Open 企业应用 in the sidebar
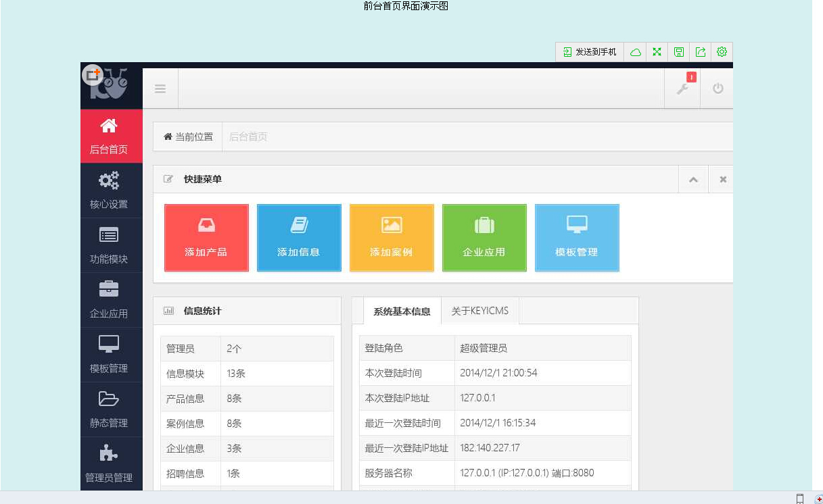823x504 pixels. click(111, 300)
